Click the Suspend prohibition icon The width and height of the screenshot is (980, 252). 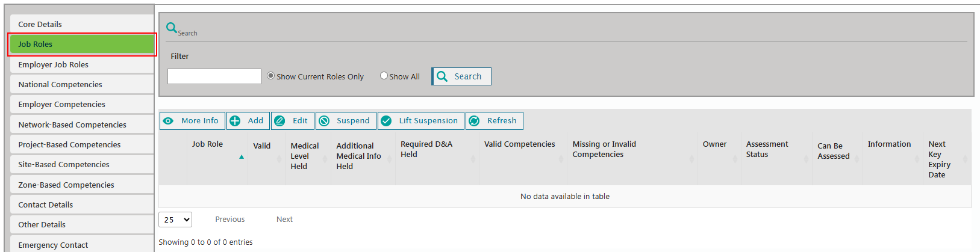click(324, 121)
